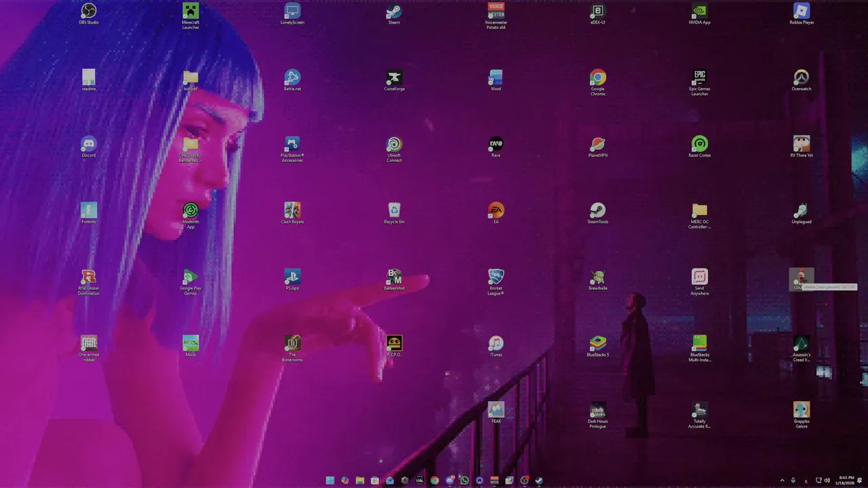The height and width of the screenshot is (488, 868).
Task: Select the Voicemeeter Potato x64 icon
Action: point(496,16)
